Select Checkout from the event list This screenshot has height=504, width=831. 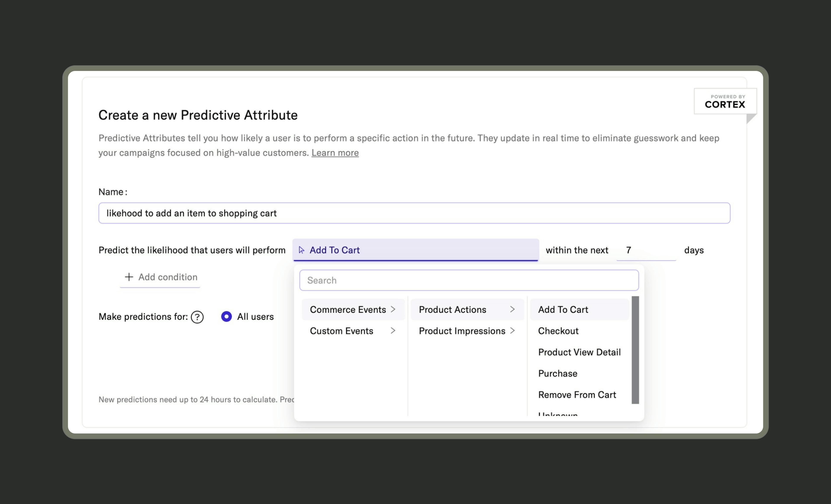pyautogui.click(x=558, y=331)
